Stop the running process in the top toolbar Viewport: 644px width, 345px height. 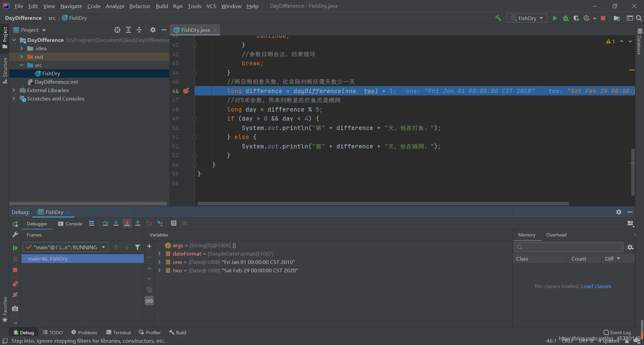(x=603, y=18)
